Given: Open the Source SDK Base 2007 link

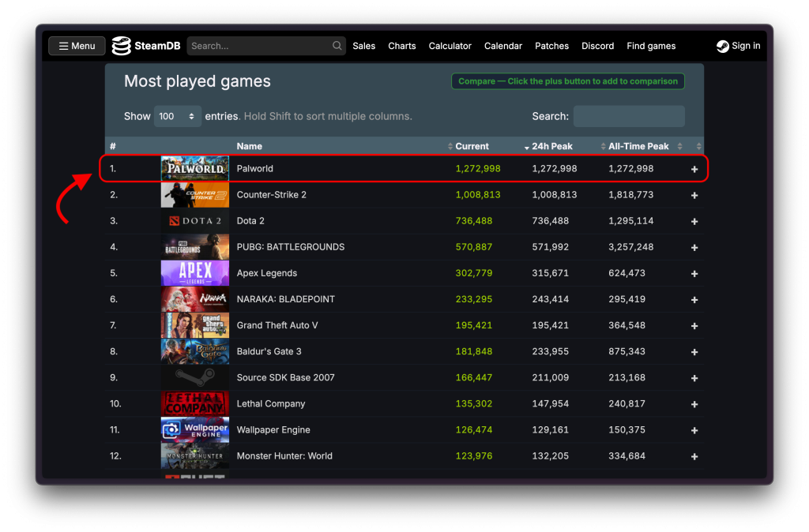Looking at the screenshot, I should point(285,377).
